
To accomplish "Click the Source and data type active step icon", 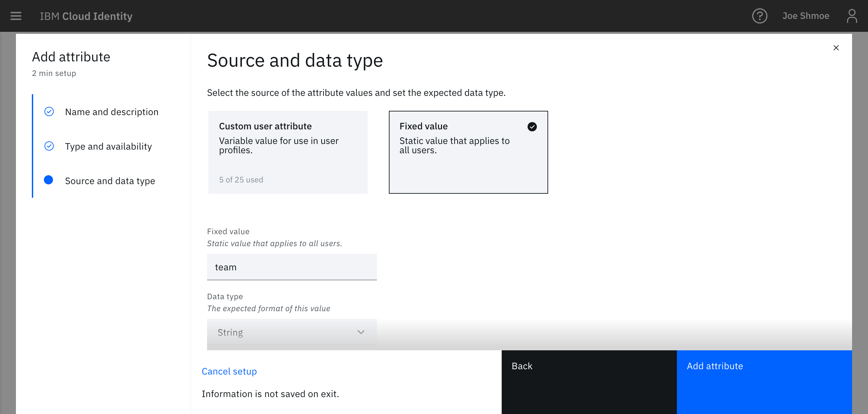I will coord(49,180).
